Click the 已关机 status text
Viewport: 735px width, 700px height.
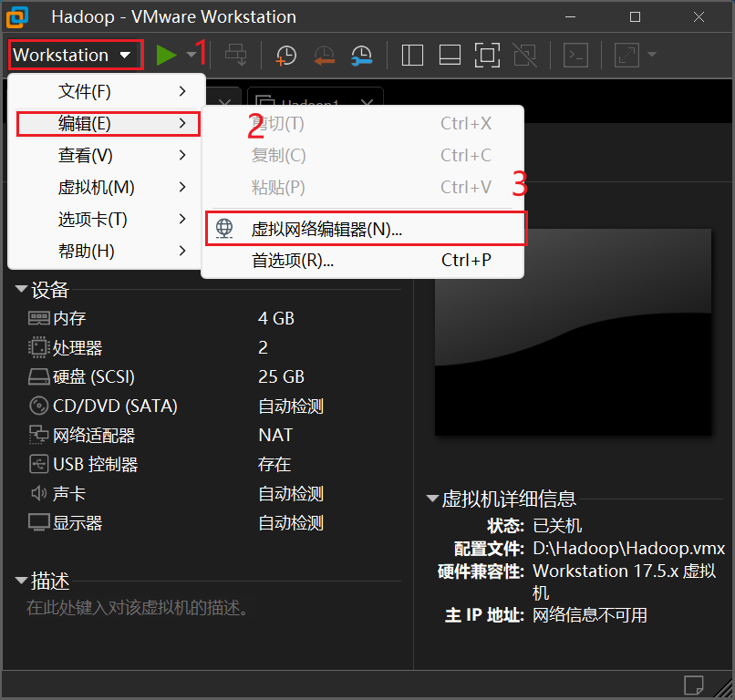tap(557, 526)
